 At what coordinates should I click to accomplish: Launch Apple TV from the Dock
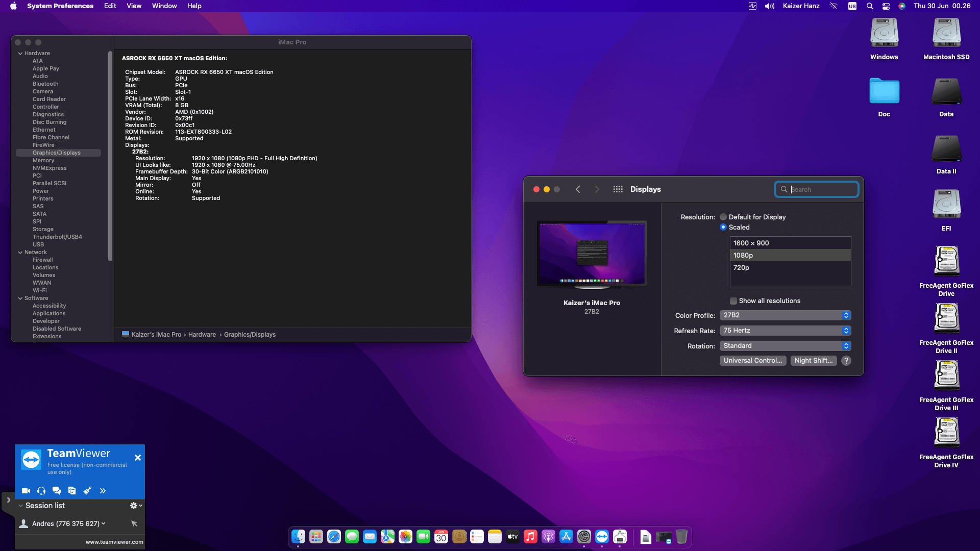pyautogui.click(x=513, y=537)
